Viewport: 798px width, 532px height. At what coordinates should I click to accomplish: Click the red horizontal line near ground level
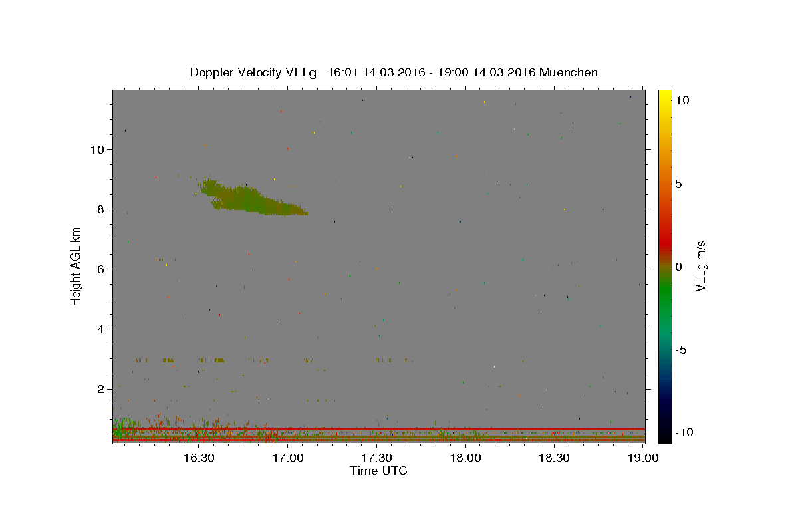[379, 429]
